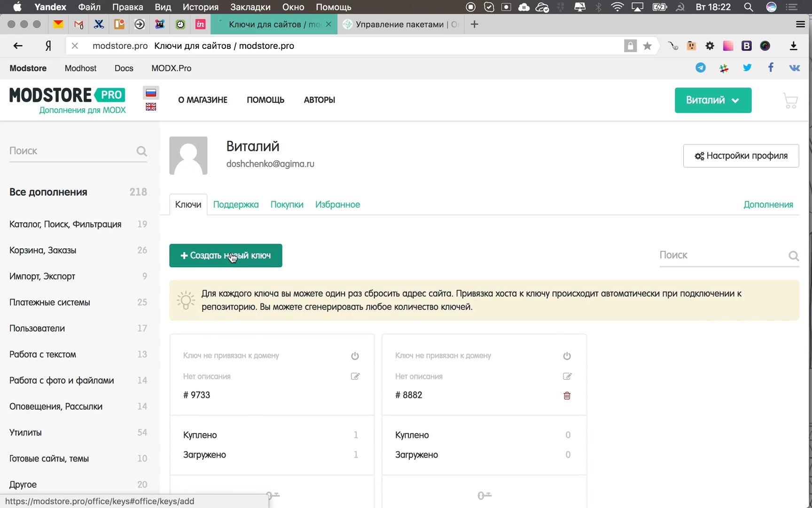
Task: Expand the Виталий user dropdown
Action: 713,100
